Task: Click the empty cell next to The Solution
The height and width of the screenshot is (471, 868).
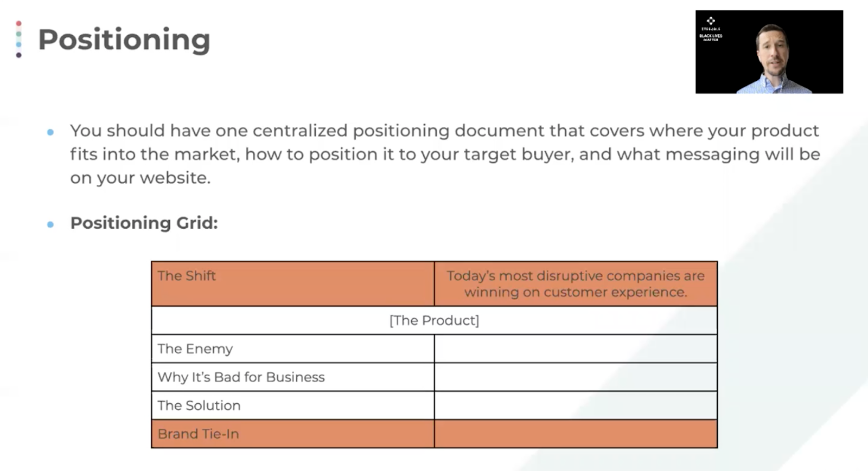Action: point(576,405)
